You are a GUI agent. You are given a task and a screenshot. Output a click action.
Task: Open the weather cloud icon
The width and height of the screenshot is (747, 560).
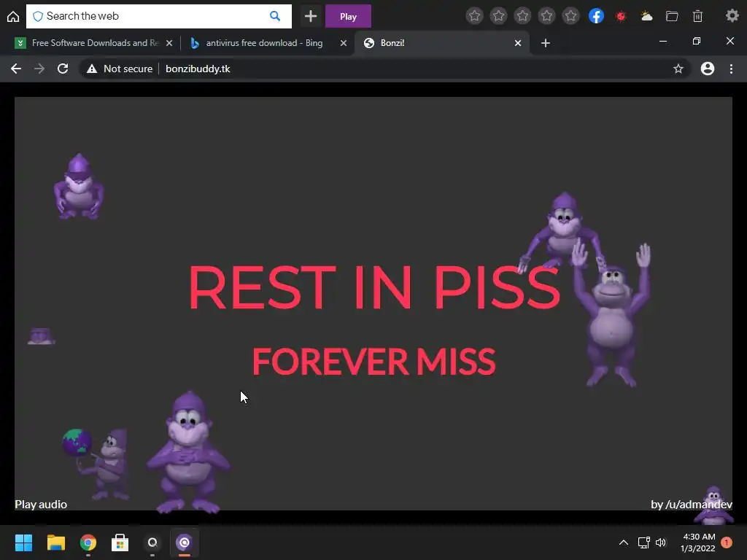(646, 16)
